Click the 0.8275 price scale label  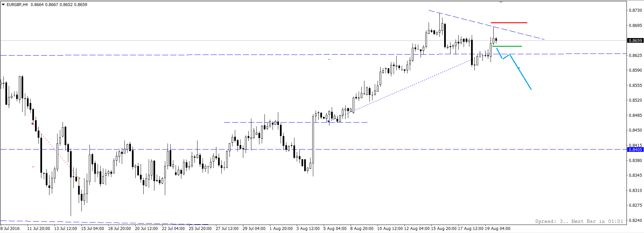[635, 205]
